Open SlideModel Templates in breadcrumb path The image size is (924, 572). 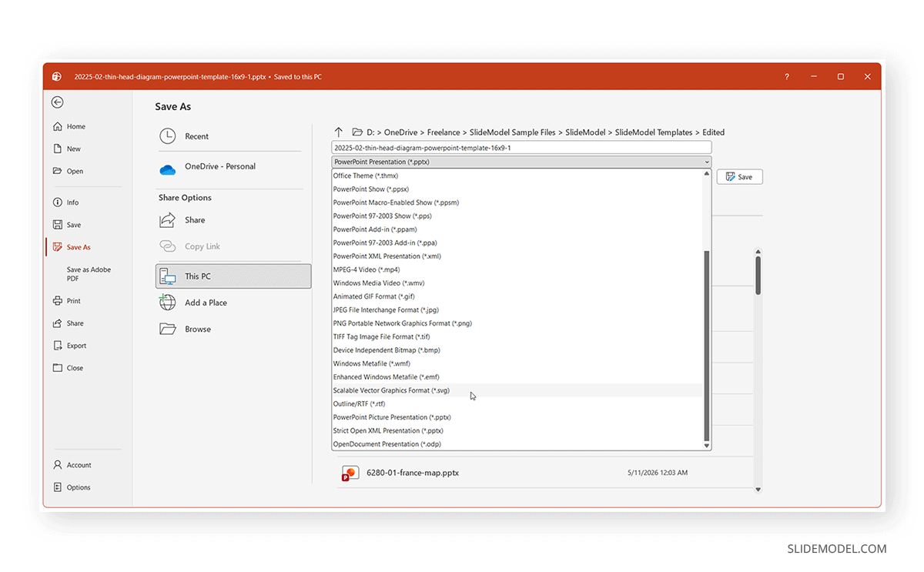click(x=654, y=132)
